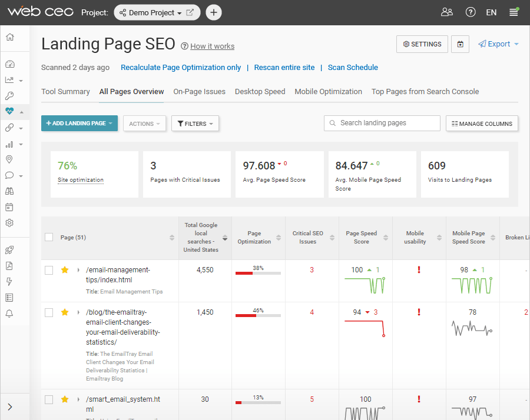Click the home icon in the sidebar
This screenshot has width=530, height=420.
[x=9, y=37]
